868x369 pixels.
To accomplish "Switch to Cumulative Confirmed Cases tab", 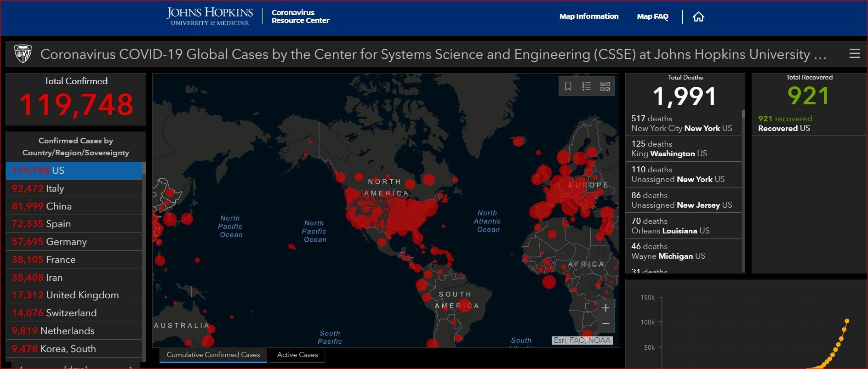I will [213, 355].
